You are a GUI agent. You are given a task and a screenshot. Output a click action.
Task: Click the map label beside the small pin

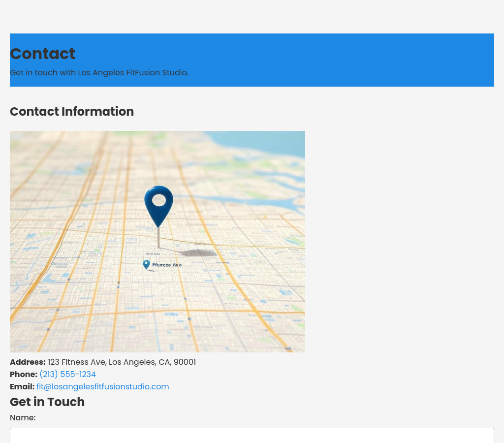pyautogui.click(x=167, y=265)
